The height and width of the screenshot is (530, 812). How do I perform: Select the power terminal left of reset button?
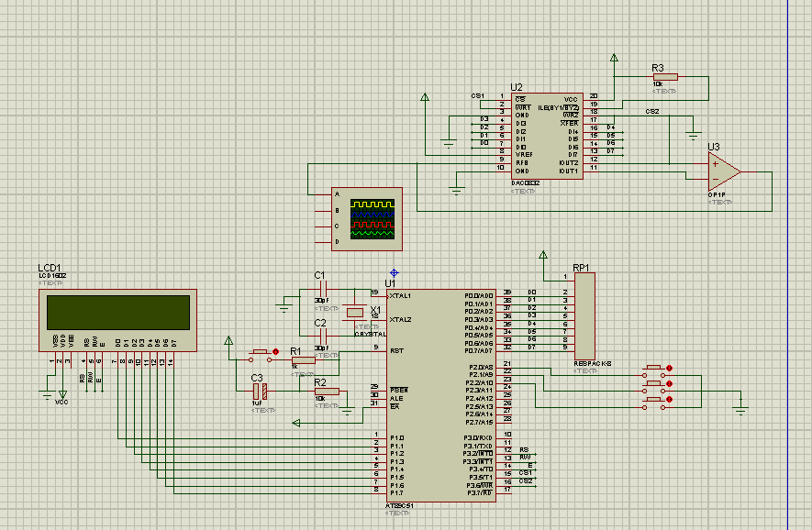click(228, 340)
